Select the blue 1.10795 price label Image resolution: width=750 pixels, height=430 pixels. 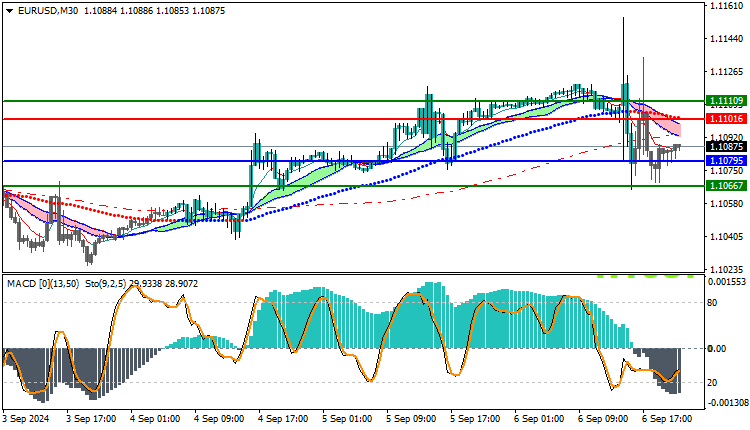pos(726,161)
